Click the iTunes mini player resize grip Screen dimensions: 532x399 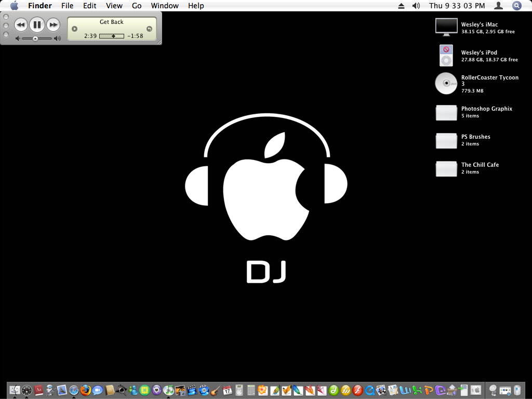click(x=159, y=42)
